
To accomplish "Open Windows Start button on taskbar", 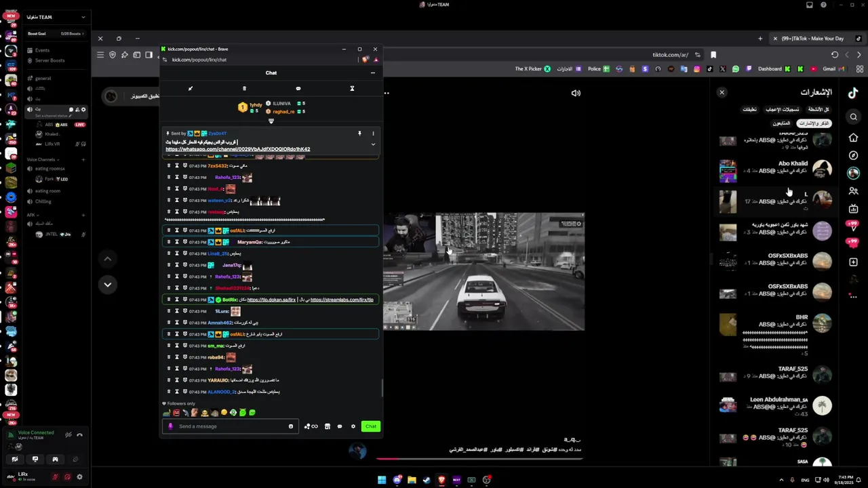I will click(x=382, y=480).
